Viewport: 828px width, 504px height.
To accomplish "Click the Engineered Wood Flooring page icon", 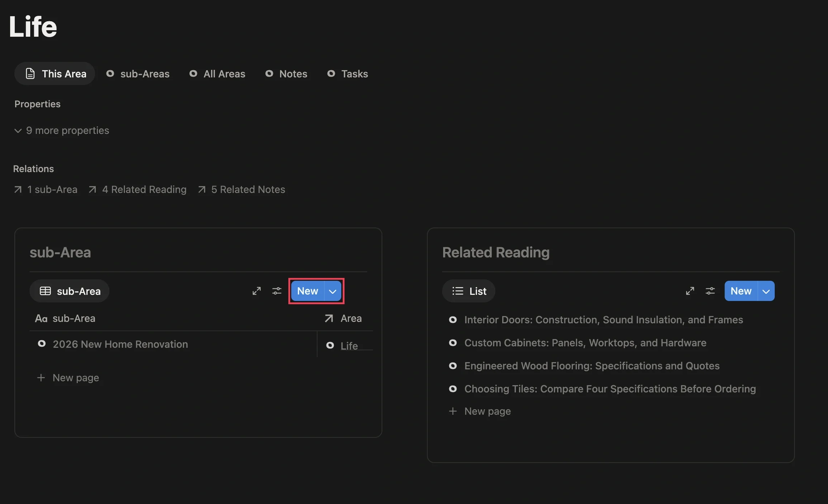I will pos(453,366).
